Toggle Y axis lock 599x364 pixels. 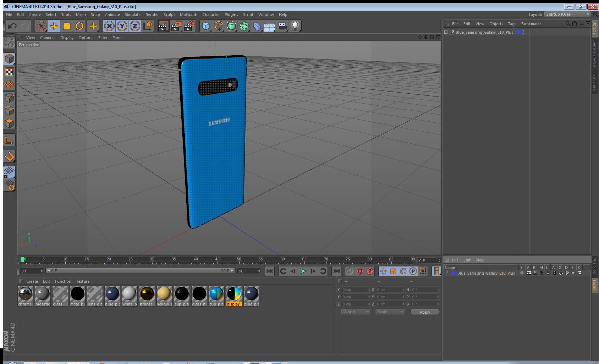coord(122,26)
